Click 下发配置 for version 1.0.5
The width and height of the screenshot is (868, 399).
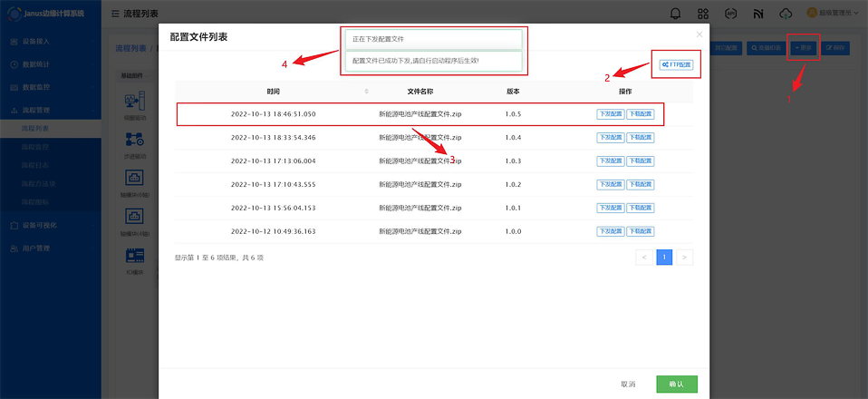pos(610,114)
